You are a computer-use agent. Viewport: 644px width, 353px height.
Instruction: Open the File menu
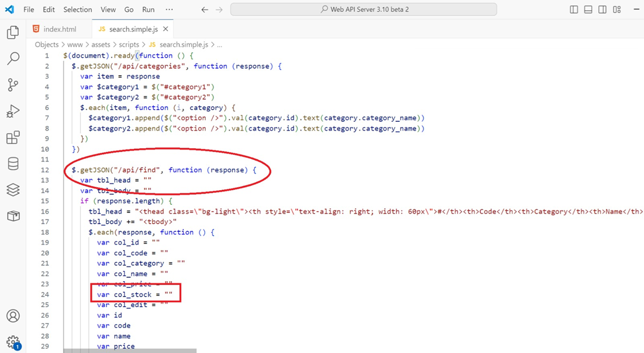pyautogui.click(x=29, y=9)
